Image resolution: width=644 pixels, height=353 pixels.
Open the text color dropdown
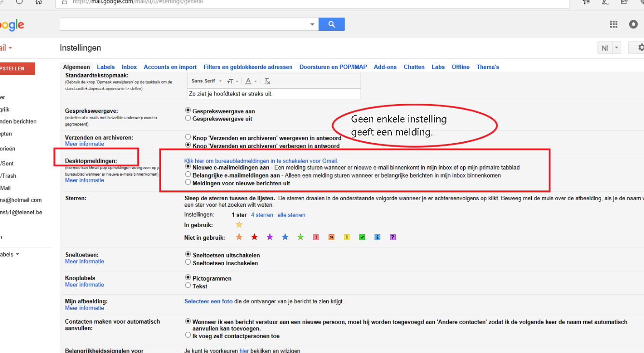[x=250, y=81]
